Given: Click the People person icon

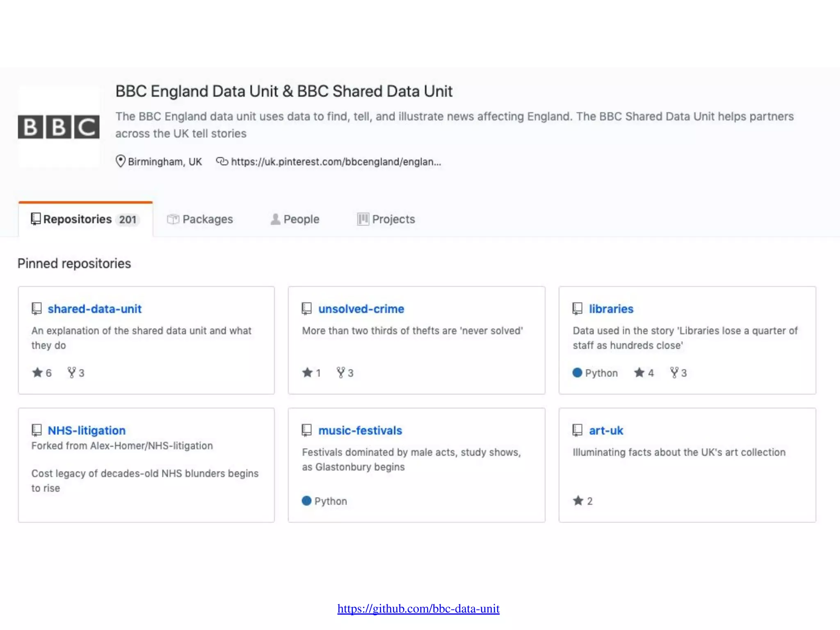Looking at the screenshot, I should point(275,219).
